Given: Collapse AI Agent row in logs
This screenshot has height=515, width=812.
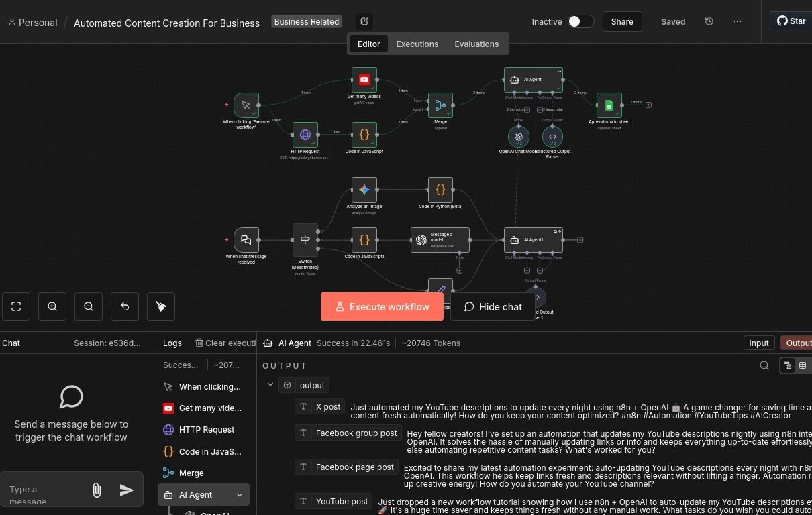Looking at the screenshot, I should click(240, 495).
